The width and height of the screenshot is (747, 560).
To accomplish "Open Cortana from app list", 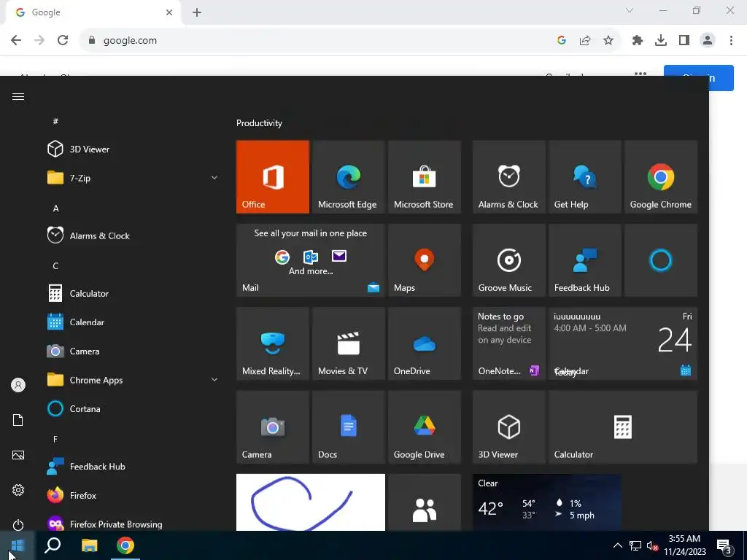I will 133,409.
